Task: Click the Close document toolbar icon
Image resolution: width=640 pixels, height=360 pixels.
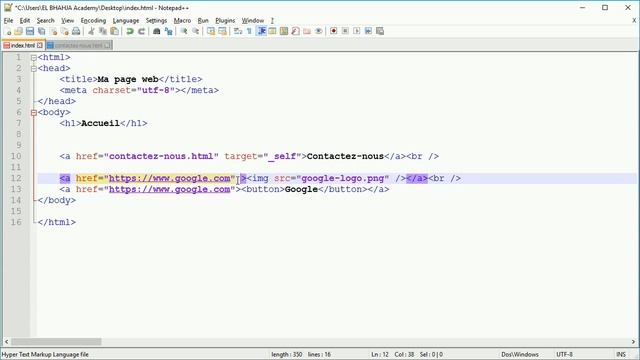Action: tap(53, 31)
